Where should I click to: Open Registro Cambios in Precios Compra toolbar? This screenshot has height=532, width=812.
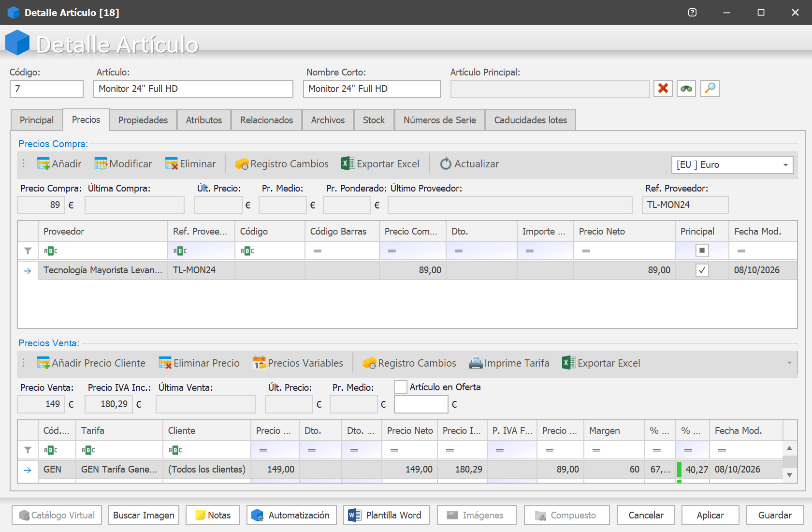(282, 164)
